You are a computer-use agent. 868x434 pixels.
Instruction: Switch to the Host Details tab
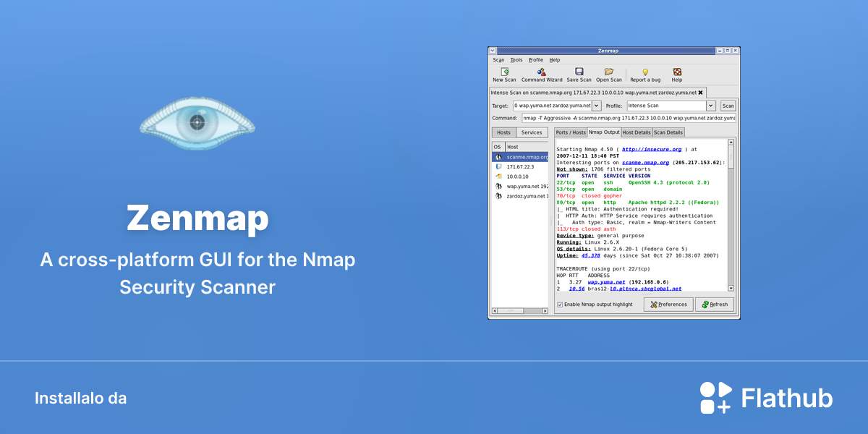(x=637, y=132)
